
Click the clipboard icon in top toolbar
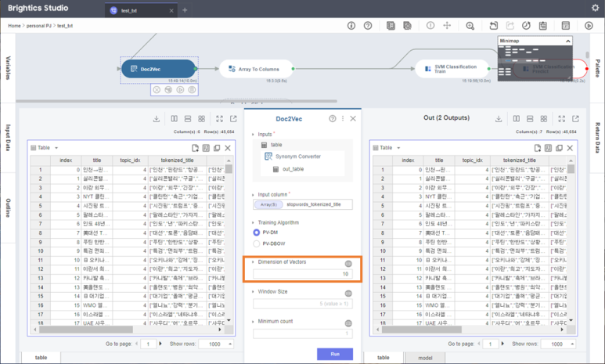click(x=543, y=26)
